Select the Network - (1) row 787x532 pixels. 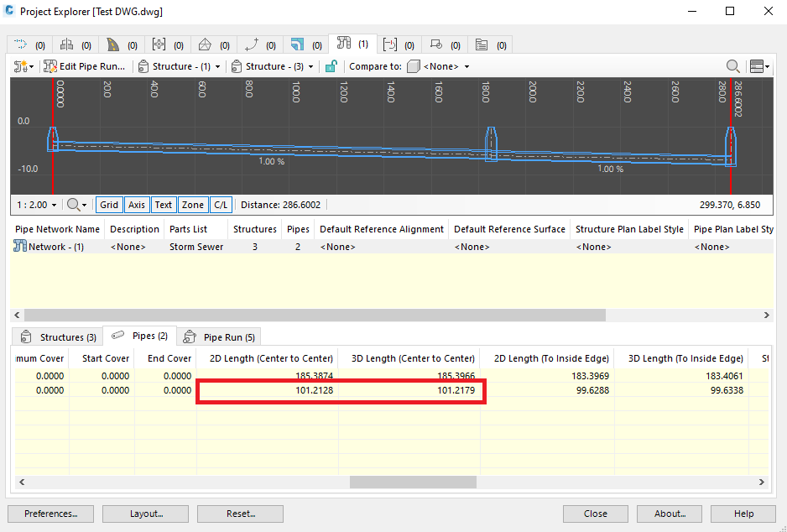(392, 247)
